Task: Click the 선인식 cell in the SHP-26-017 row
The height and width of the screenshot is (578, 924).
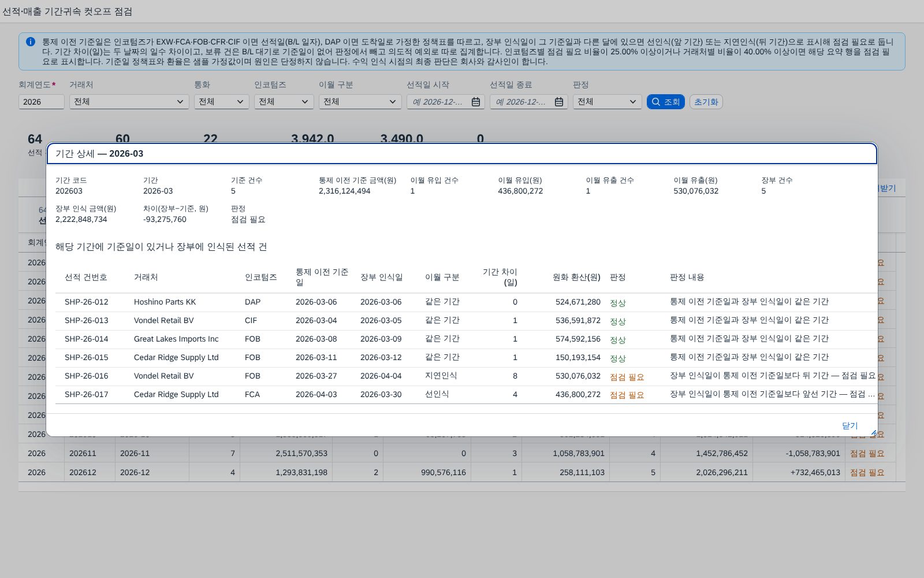Action: 437,394
